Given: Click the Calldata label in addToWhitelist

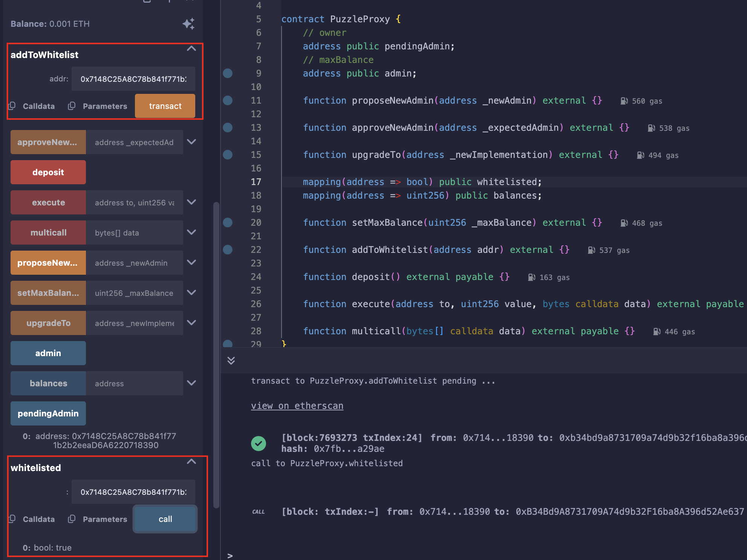Looking at the screenshot, I should click(x=39, y=106).
